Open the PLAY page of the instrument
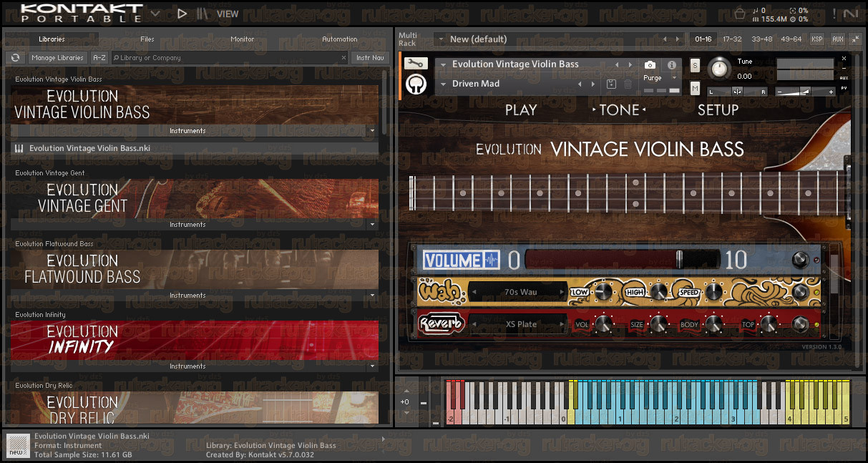868x463 pixels. click(x=520, y=110)
